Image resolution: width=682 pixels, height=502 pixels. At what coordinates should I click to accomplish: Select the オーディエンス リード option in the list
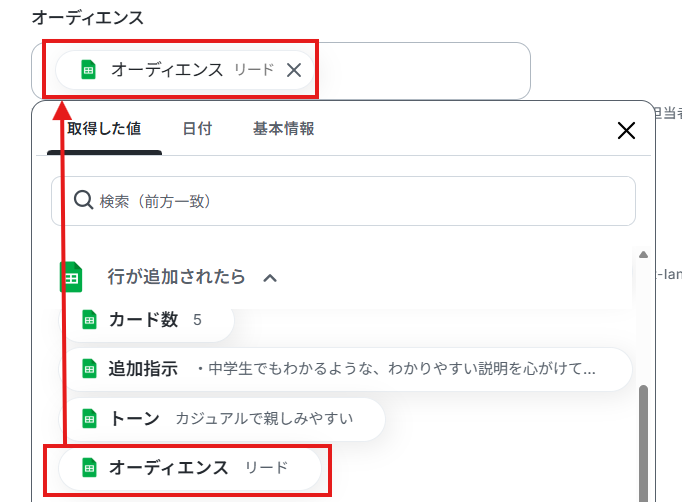click(190, 467)
